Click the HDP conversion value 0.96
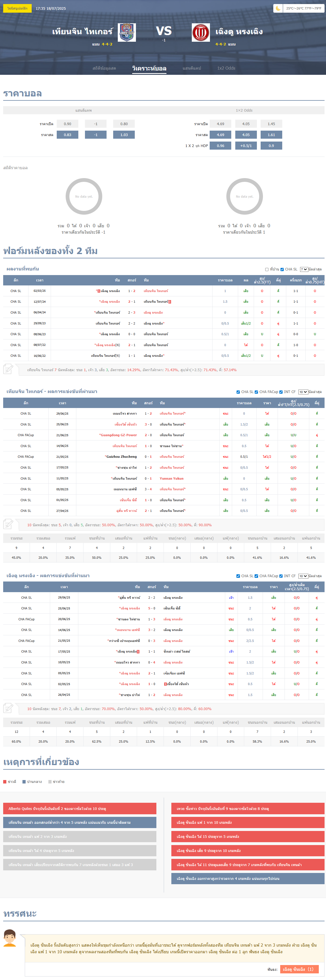The image size is (326, 980). coord(221,146)
